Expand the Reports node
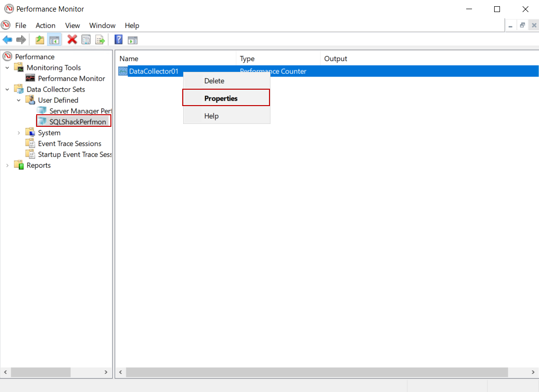Screen dimensions: 539x392 point(7,165)
